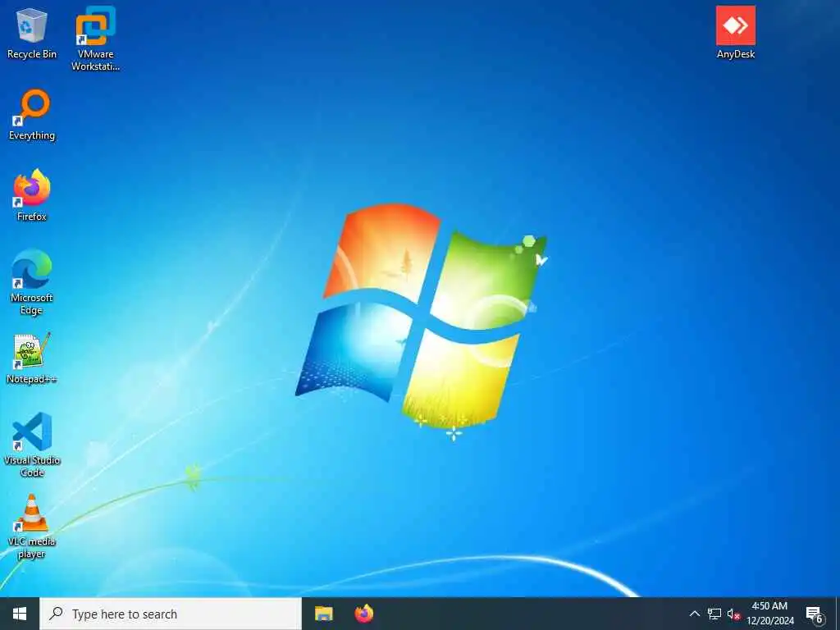840x630 pixels.
Task: Open the muted volume tray icon
Action: pos(733,614)
